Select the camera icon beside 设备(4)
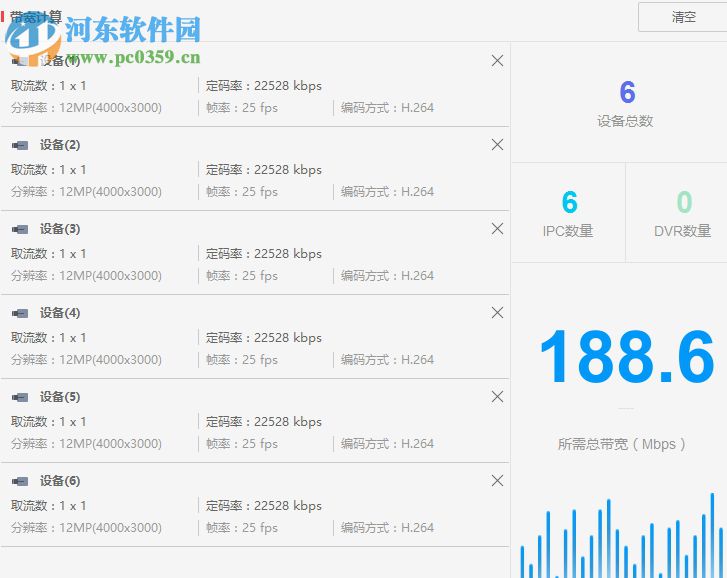The height and width of the screenshot is (578, 727). click(x=20, y=313)
